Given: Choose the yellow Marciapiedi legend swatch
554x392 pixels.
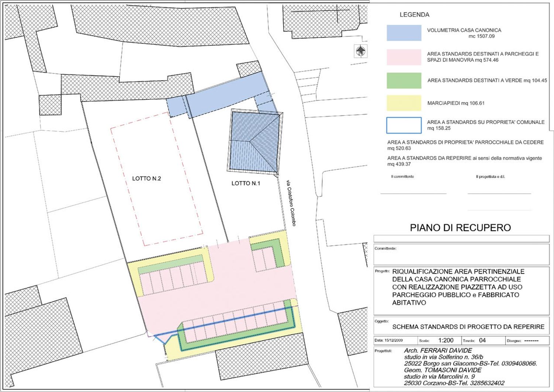Looking at the screenshot, I should click(404, 103).
